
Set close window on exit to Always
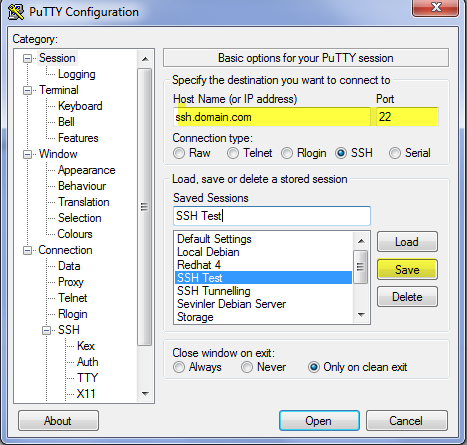[x=179, y=367]
